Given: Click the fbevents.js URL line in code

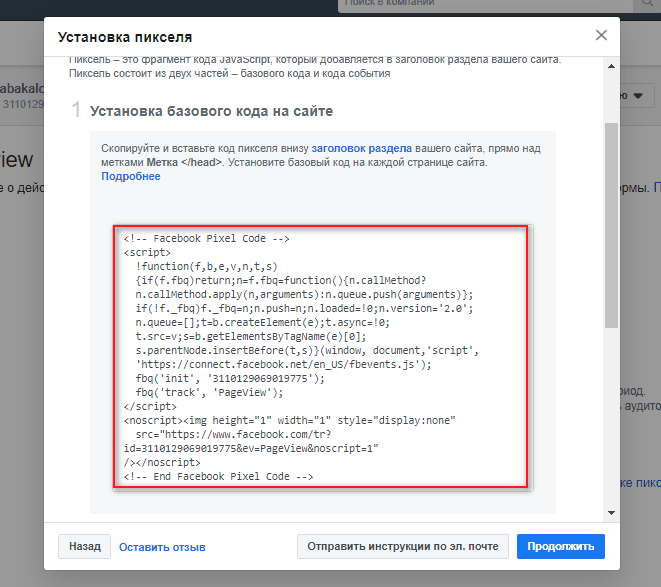Looking at the screenshot, I should (x=283, y=364).
